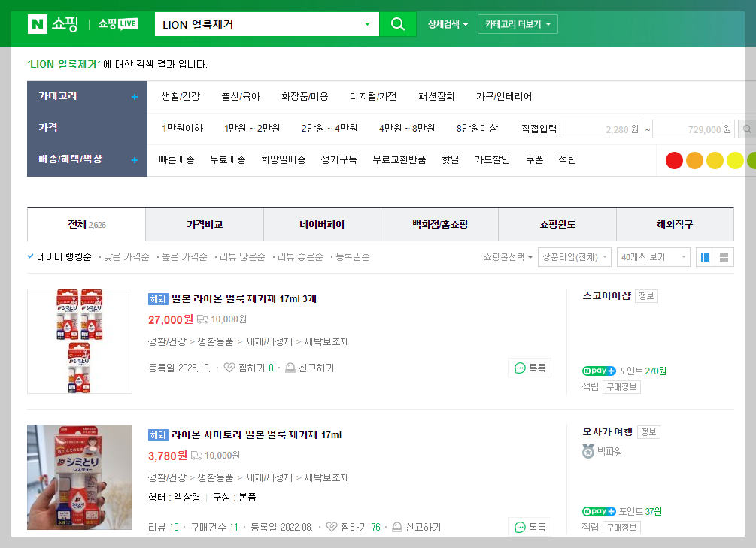Click 구매정보 under 포인트 270원
The width and height of the screenshot is (756, 548).
click(621, 387)
